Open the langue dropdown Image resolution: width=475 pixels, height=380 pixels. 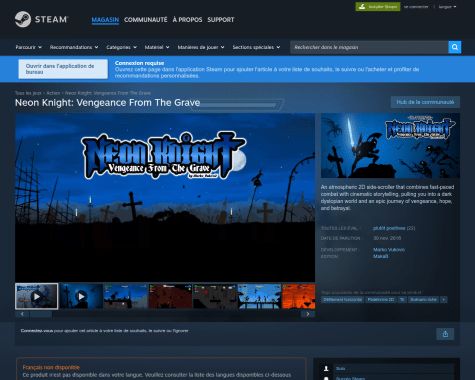447,7
